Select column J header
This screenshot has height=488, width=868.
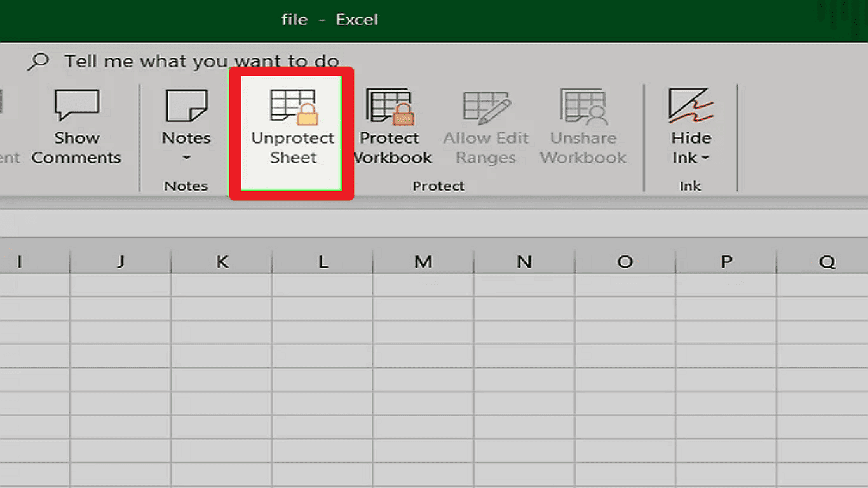pos(120,261)
